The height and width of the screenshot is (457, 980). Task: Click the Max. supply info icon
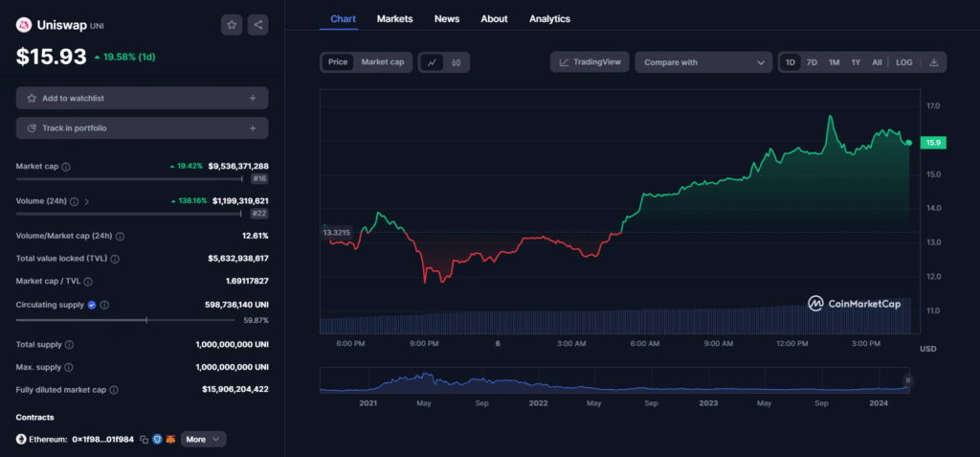tap(69, 368)
